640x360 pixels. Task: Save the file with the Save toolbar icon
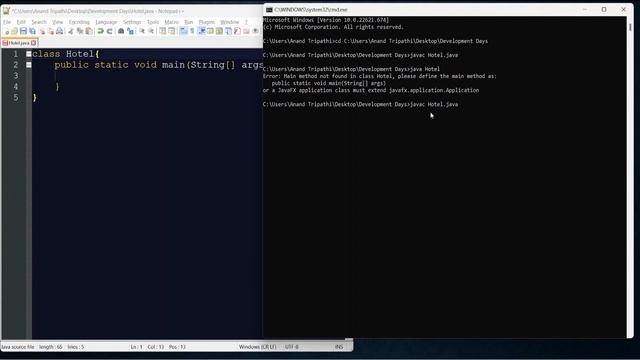pyautogui.click(x=23, y=31)
